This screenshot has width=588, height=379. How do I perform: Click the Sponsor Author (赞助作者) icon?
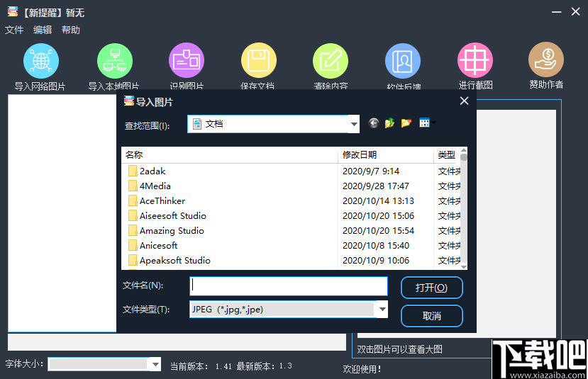546,60
